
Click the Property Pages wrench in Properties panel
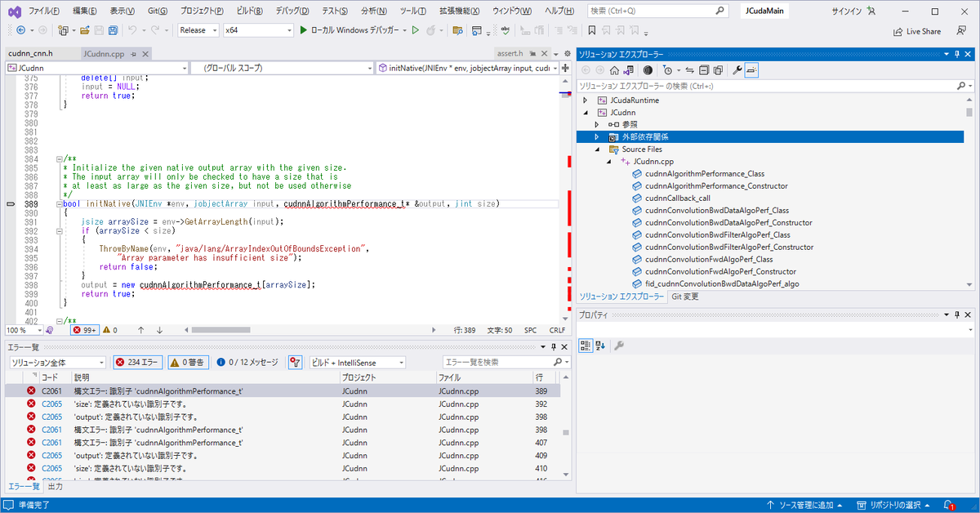619,346
